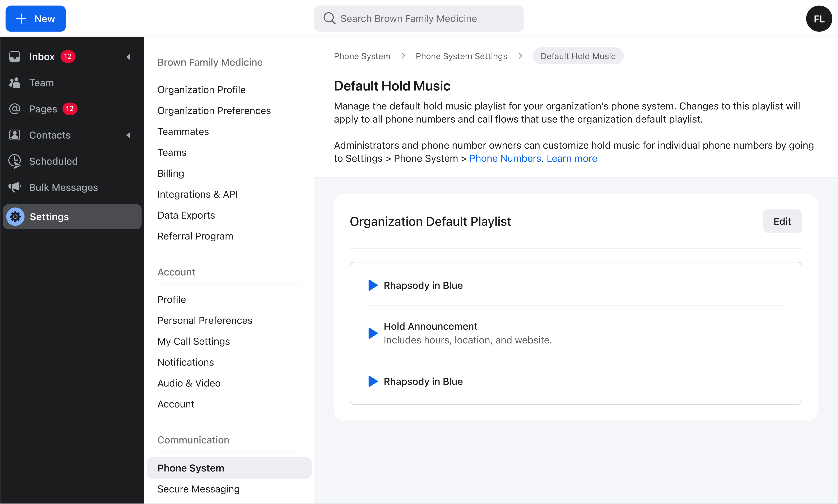The height and width of the screenshot is (504, 838).
Task: Collapse the Contacts section
Action: click(x=129, y=135)
